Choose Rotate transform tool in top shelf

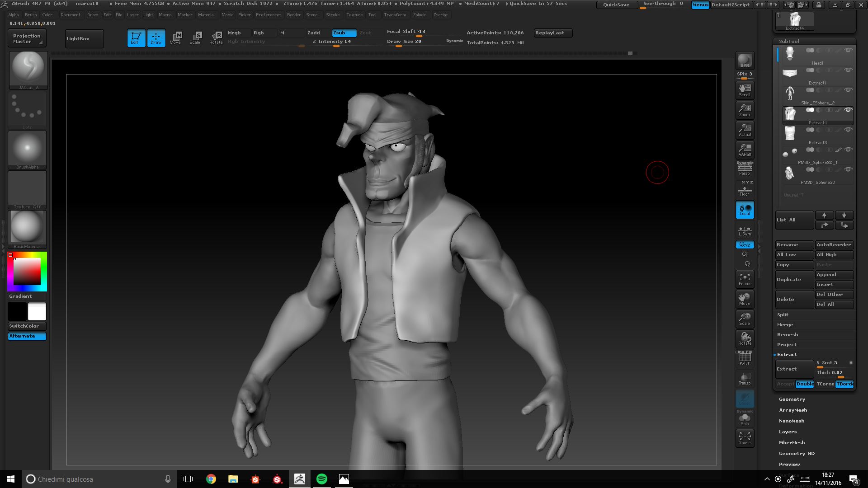[x=216, y=38]
